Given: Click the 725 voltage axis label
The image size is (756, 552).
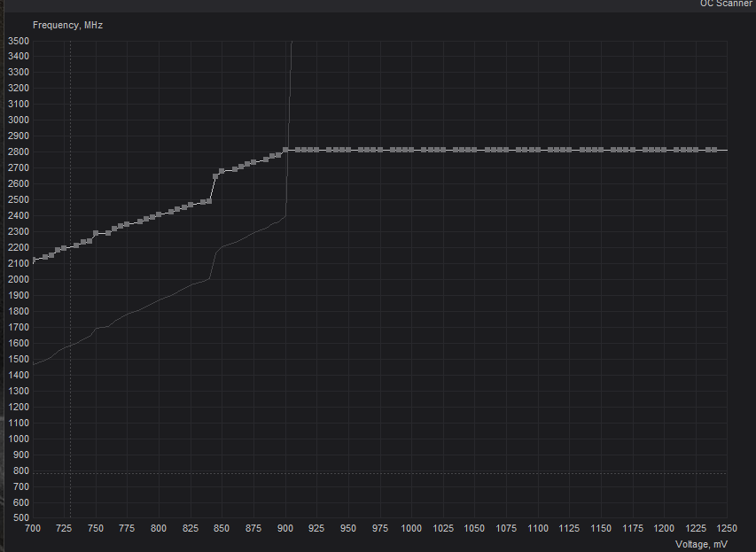Looking at the screenshot, I should pos(64,528).
